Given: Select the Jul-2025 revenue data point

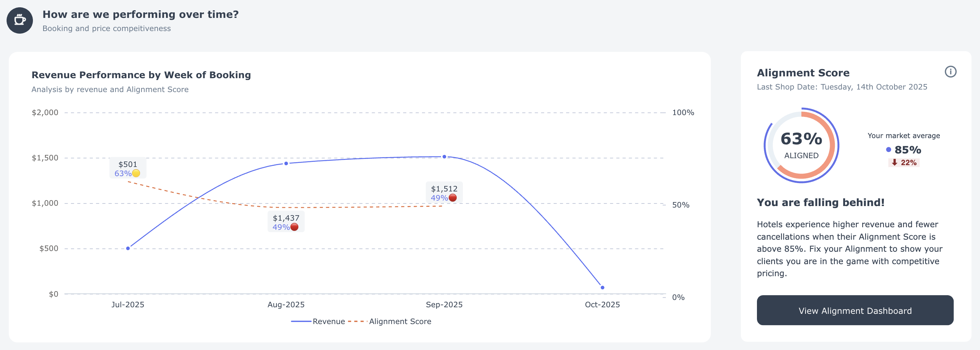Looking at the screenshot, I should (x=128, y=248).
